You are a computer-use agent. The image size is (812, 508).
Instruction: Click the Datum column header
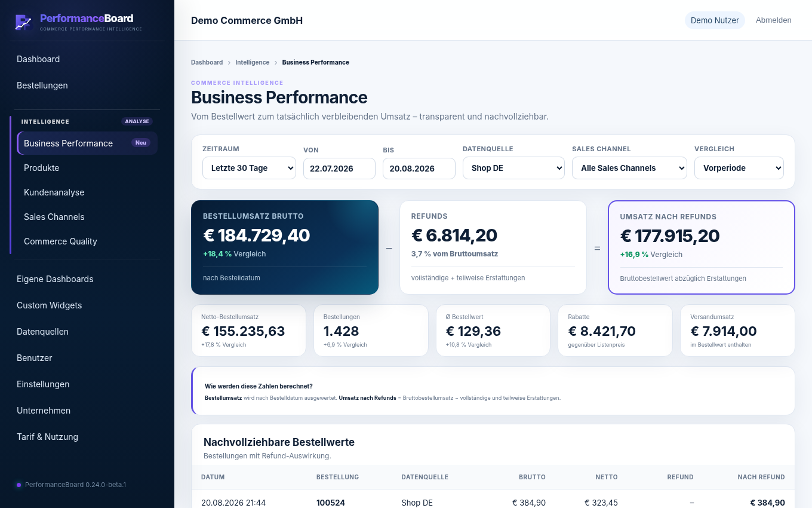click(213, 477)
